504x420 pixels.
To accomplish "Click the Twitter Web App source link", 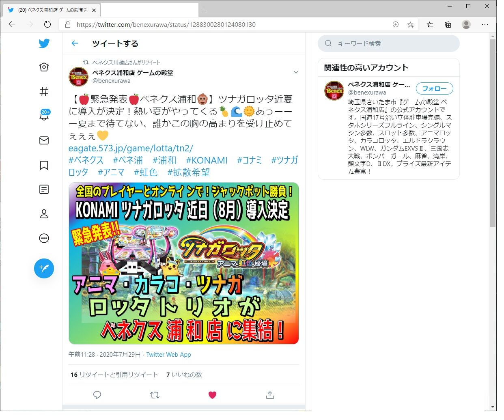I will click(168, 354).
